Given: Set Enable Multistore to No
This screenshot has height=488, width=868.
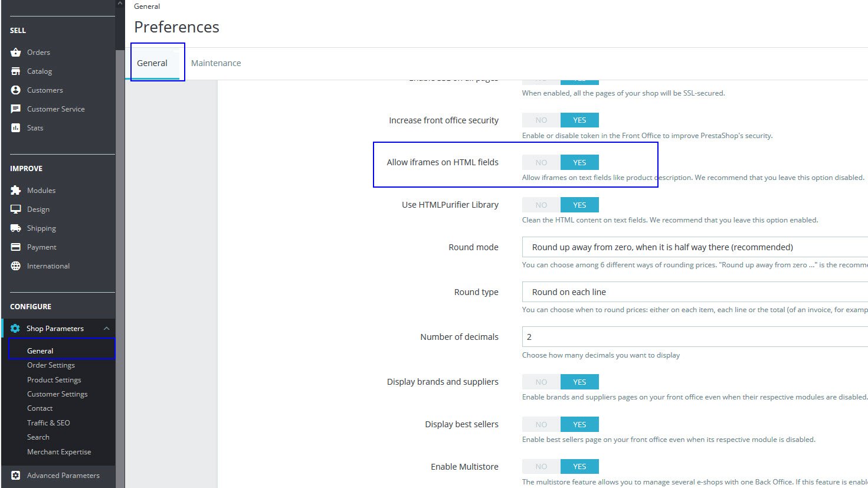Looking at the screenshot, I should click(541, 467).
